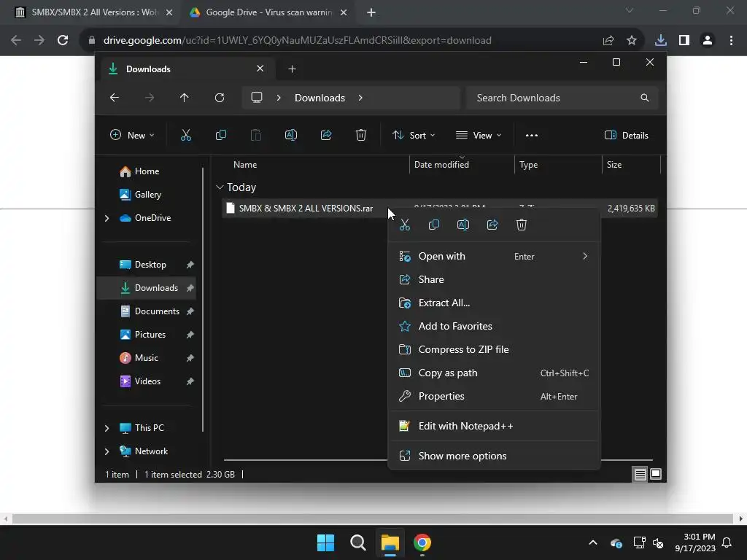The image size is (747, 560).
Task: Expand Network tree node
Action: 107,451
